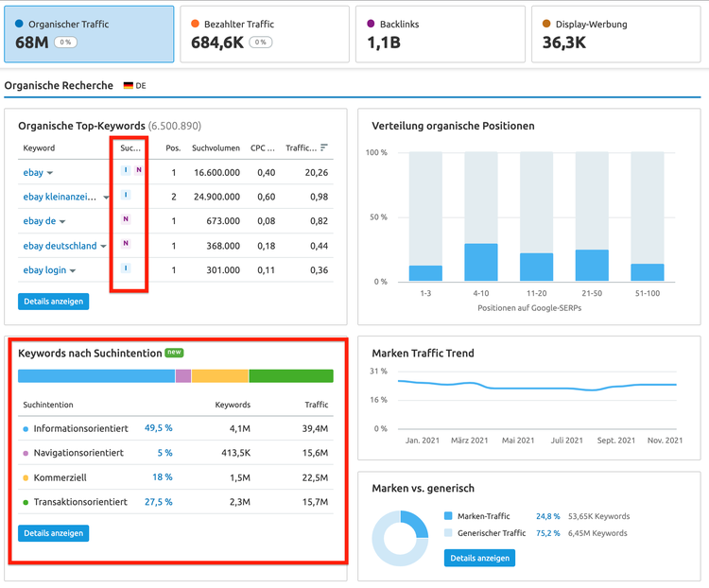Image resolution: width=709 pixels, height=588 pixels.
Task: Click the green new badge next to Suchintention
Action: pos(174,352)
